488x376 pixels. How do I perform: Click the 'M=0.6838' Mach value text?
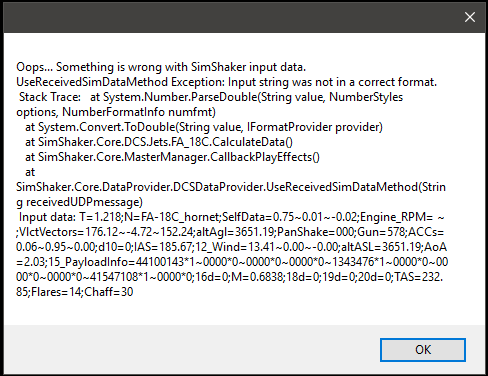pyautogui.click(x=257, y=277)
